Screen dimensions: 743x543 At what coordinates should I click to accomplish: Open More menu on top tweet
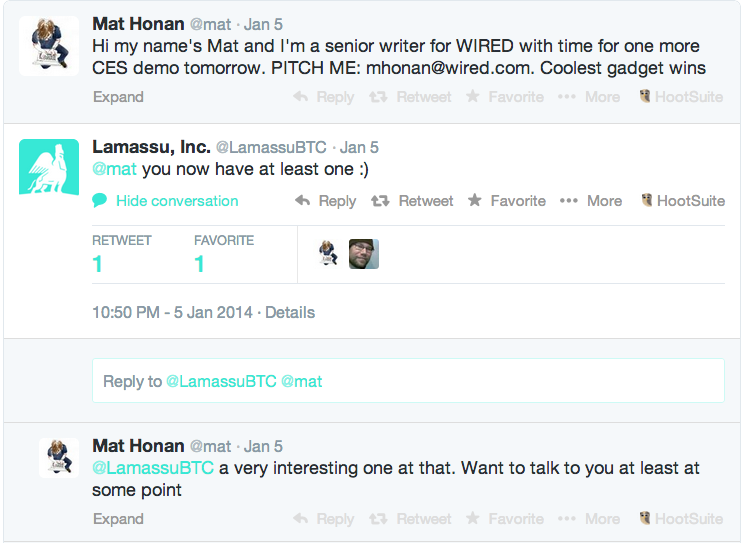(x=589, y=97)
